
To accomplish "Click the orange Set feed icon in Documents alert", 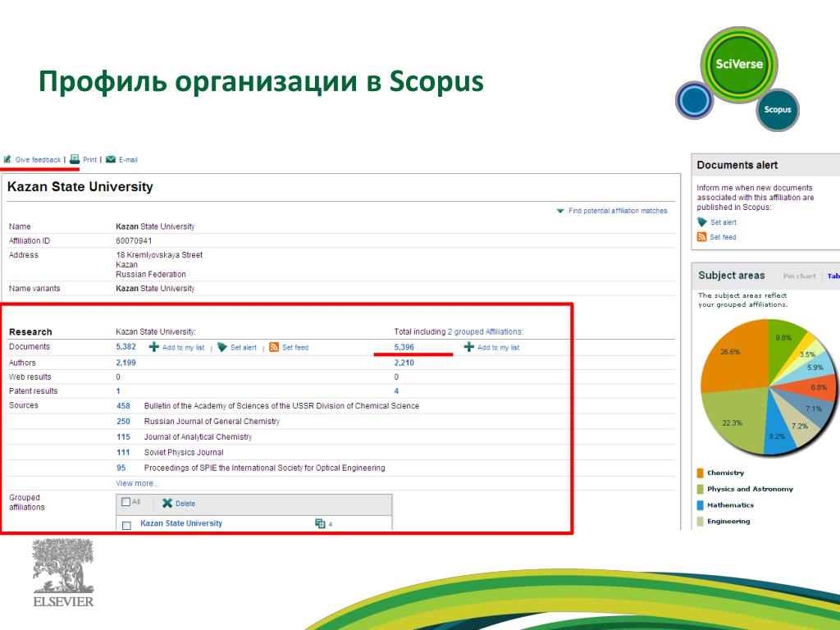I will 702,237.
